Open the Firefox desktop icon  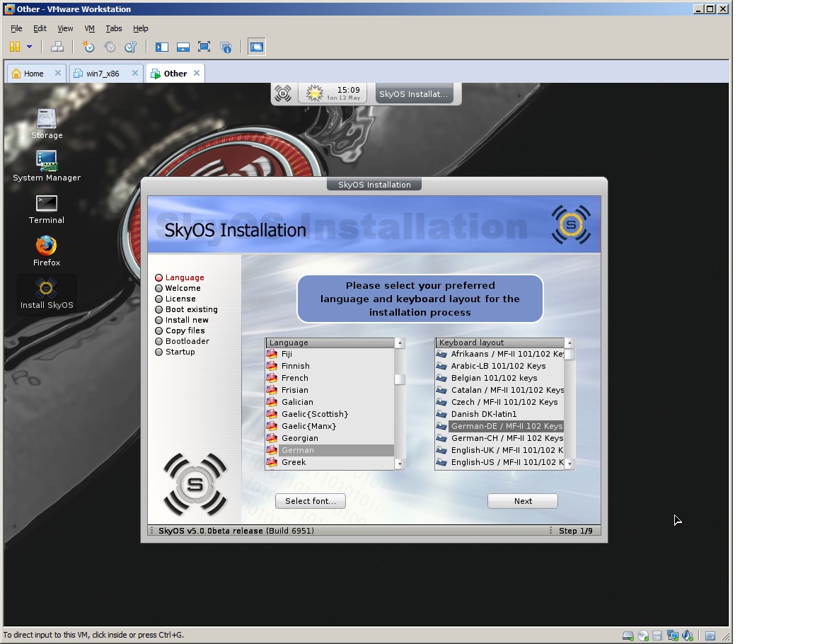tap(46, 246)
